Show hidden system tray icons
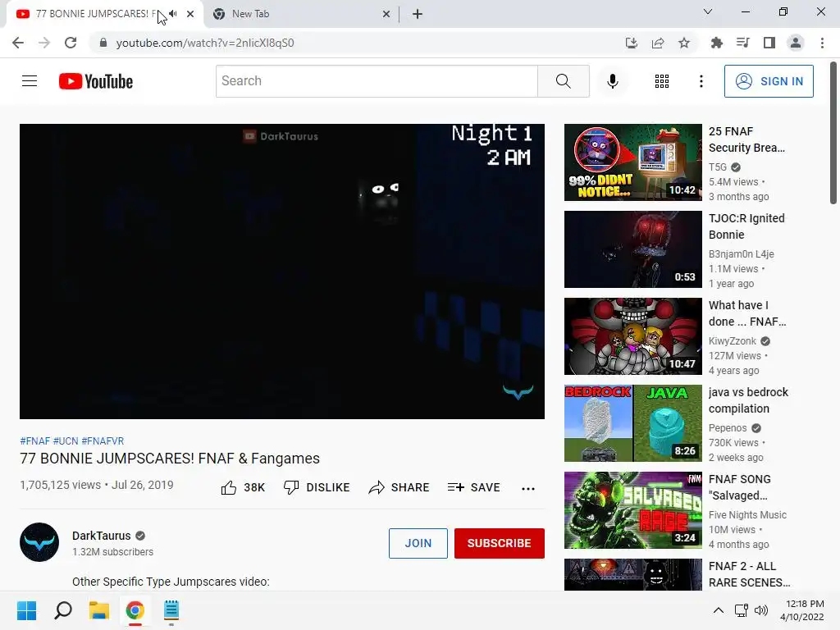Screen dimensions: 840x630 pos(718,610)
